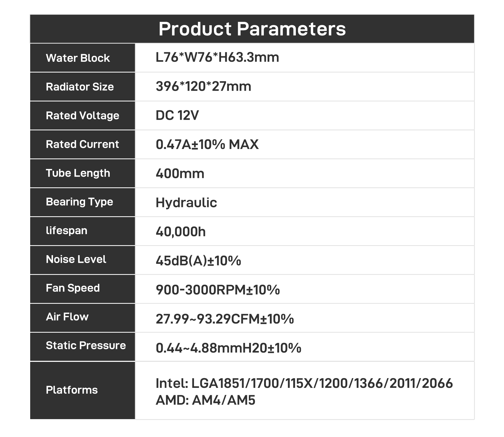Viewport: 504px width, 437px height.
Task: Click the AMD: AM4/AM5 platform line
Action: click(x=205, y=400)
